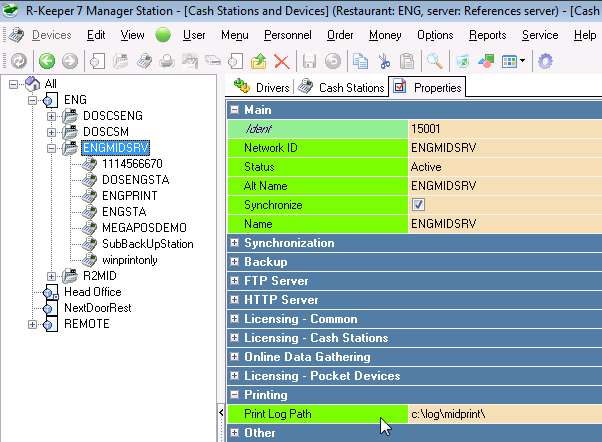Switch to the Drivers tab
Screen dimensions: 602x442
pyautogui.click(x=262, y=87)
